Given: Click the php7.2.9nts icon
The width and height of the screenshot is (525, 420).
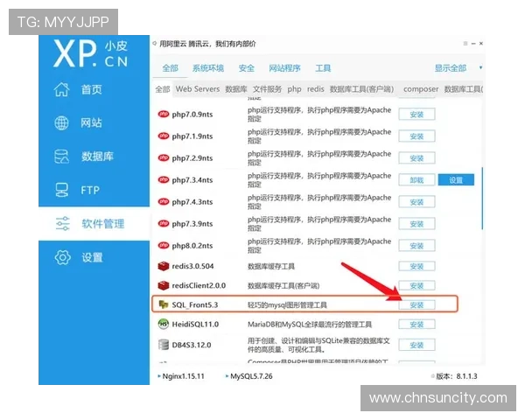Looking at the screenshot, I should [x=164, y=157].
